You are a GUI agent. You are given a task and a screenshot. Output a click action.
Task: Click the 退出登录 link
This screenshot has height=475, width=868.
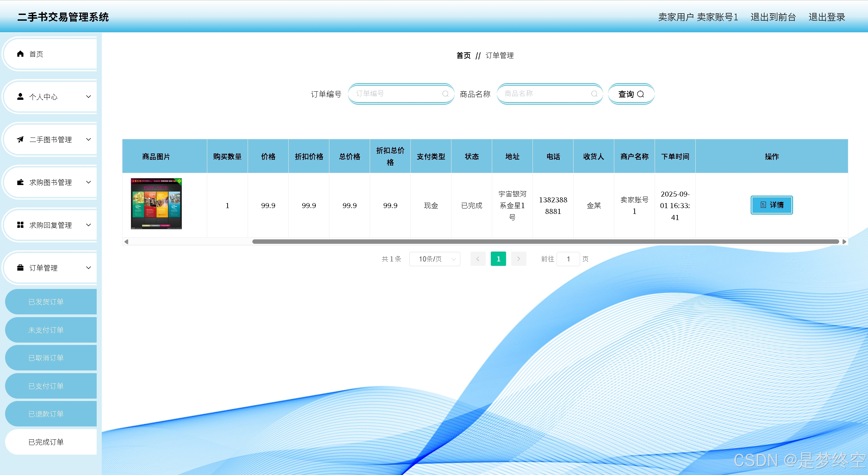point(827,17)
